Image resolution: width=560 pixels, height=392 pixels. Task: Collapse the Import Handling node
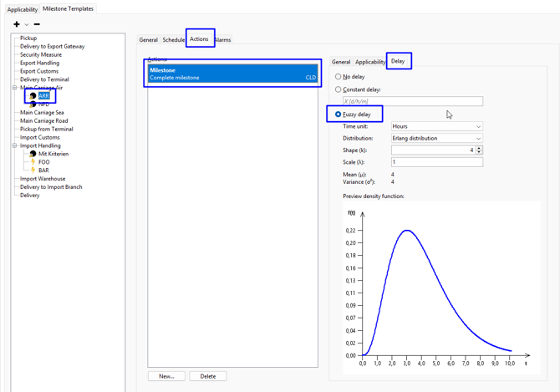point(15,145)
